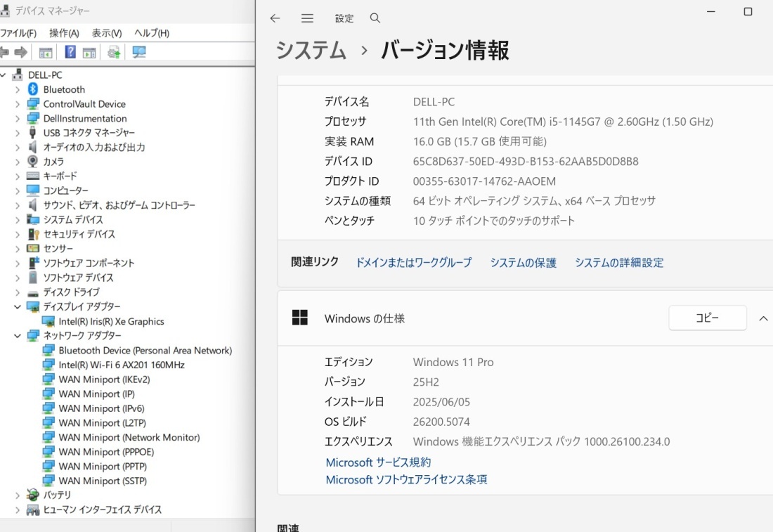Collapse the ディスプレイ アダプター category
The width and height of the screenshot is (773, 532).
click(x=17, y=306)
